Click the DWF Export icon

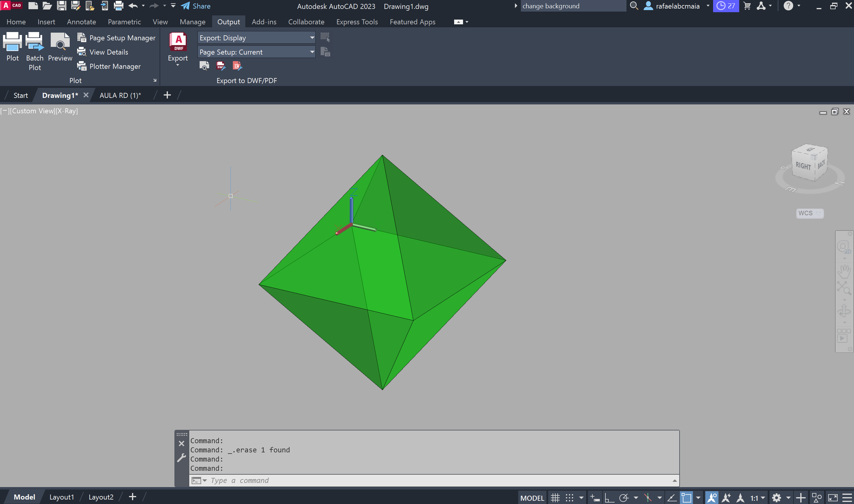click(178, 42)
